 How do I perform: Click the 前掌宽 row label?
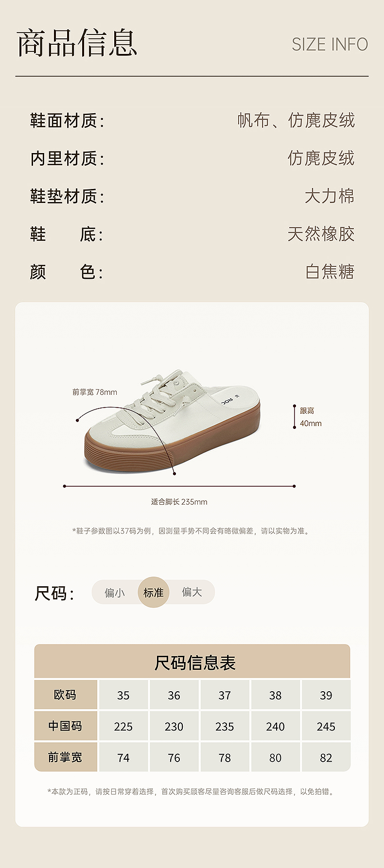click(66, 757)
